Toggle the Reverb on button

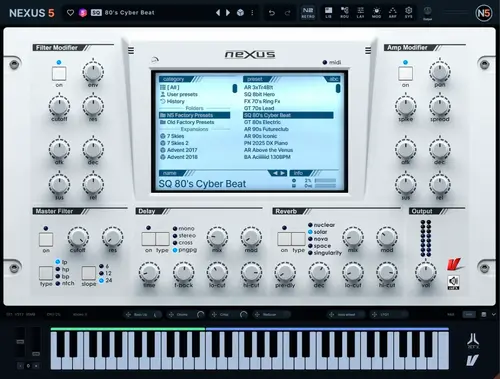click(x=284, y=239)
